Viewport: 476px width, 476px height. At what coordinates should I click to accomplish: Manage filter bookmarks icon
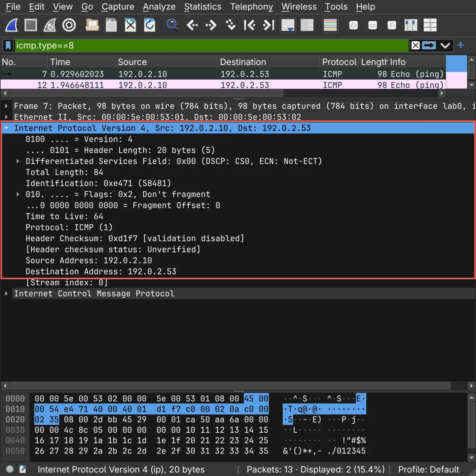pos(9,46)
